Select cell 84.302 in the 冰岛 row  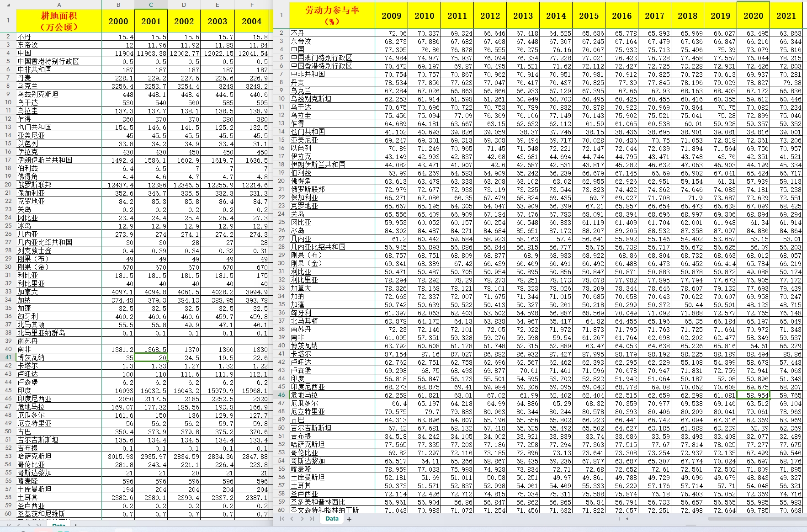point(392,230)
